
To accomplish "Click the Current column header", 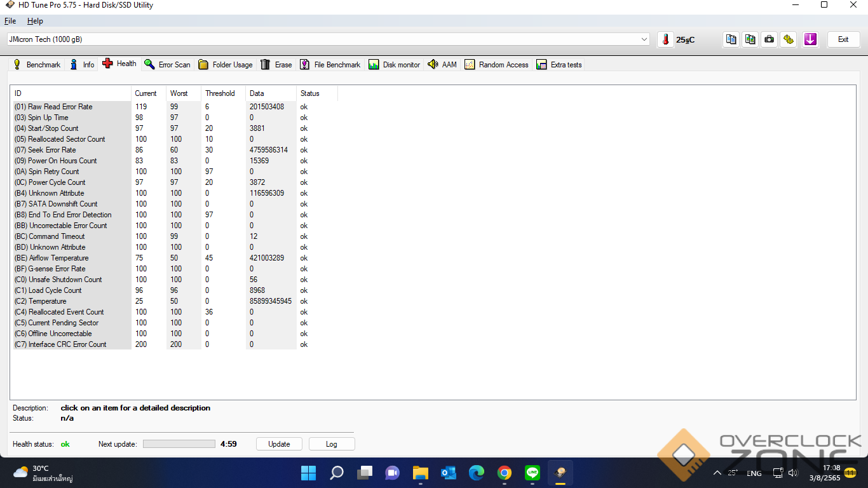I will [x=149, y=93].
